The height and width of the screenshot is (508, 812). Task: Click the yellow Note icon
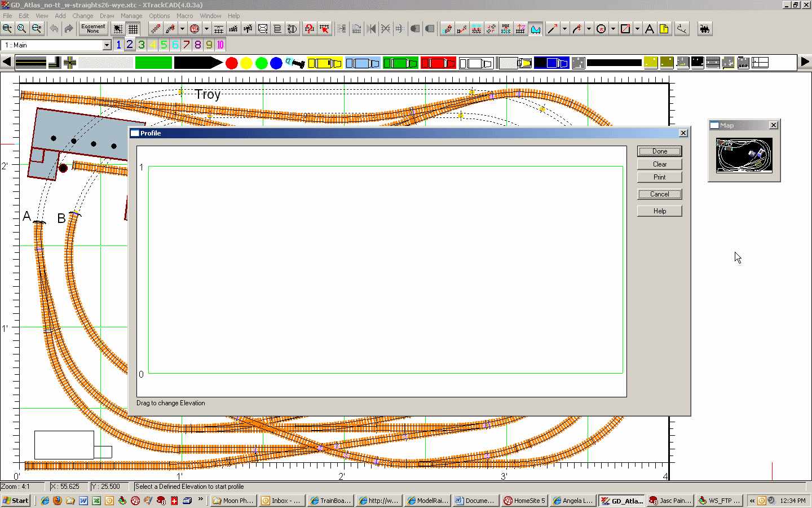pos(664,29)
